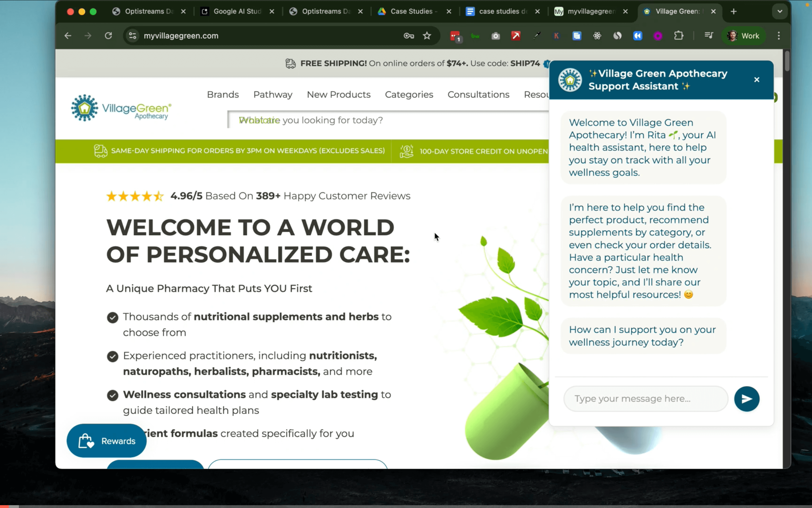Open the blue clipboard extension
The width and height of the screenshot is (812, 508).
[x=577, y=36]
